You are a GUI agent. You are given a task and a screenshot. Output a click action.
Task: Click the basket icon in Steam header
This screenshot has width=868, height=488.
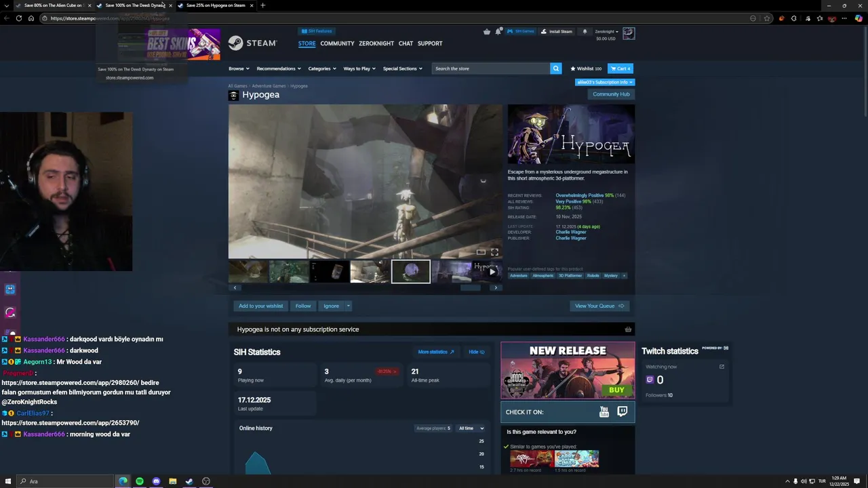click(x=487, y=31)
